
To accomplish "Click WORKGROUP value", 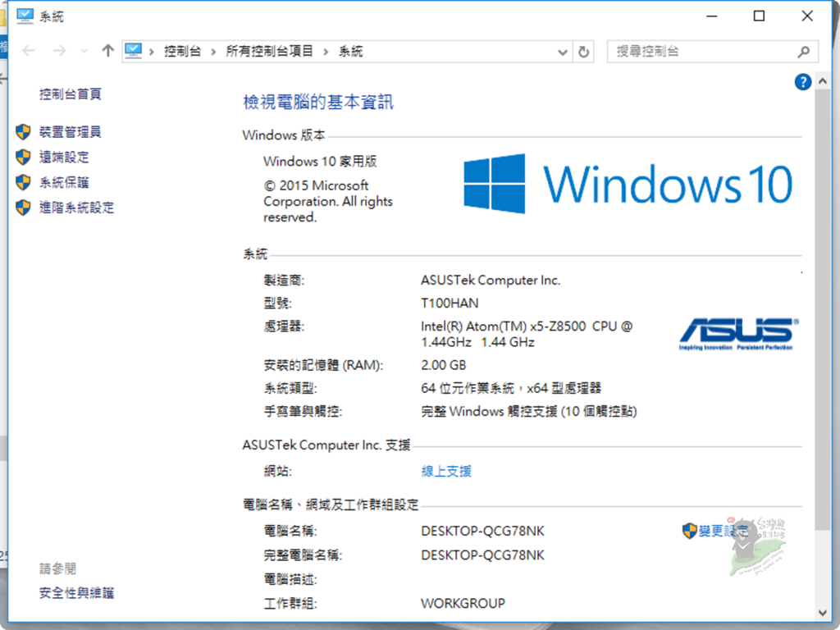I will [463, 603].
